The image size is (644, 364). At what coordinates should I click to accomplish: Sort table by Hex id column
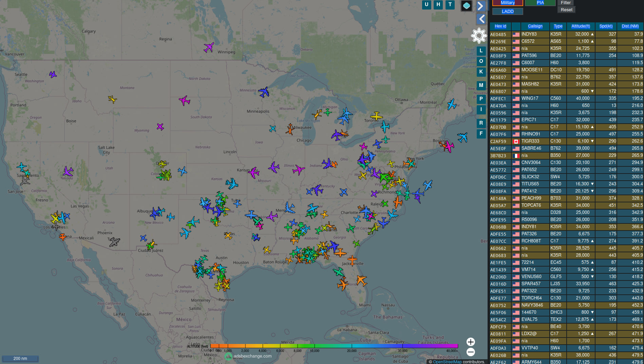[500, 26]
